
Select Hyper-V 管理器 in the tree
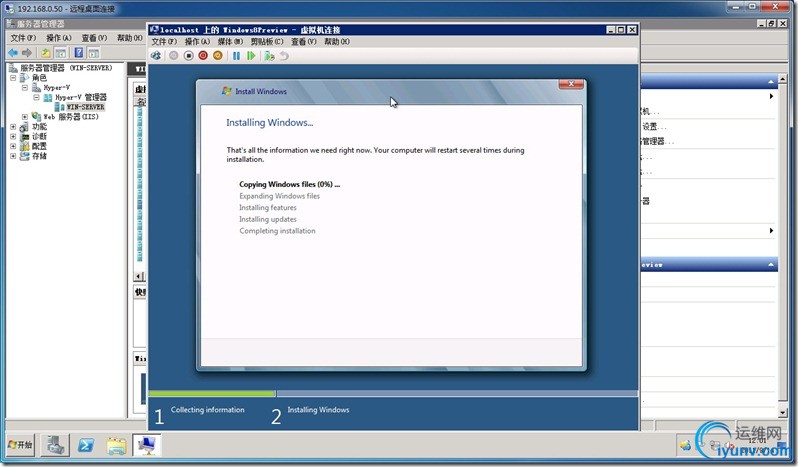coord(81,97)
